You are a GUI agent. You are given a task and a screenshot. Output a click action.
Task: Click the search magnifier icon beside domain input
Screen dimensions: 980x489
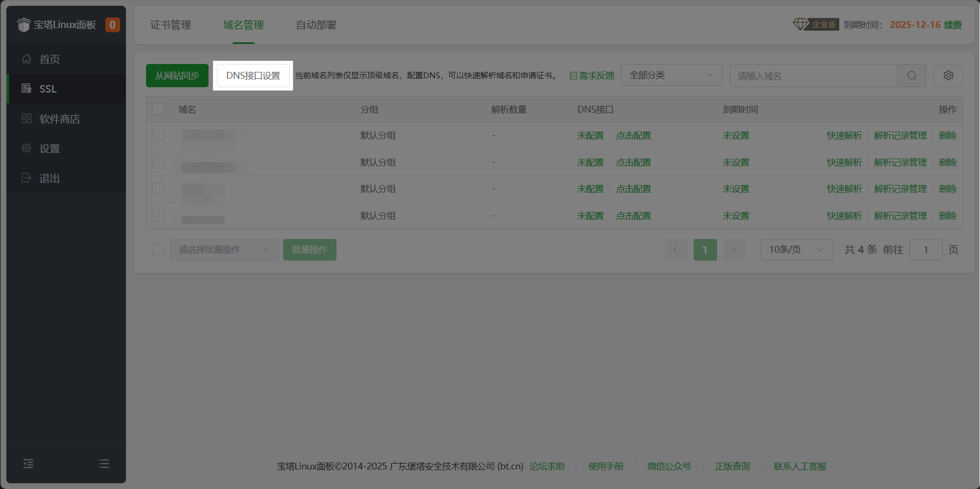coord(911,75)
